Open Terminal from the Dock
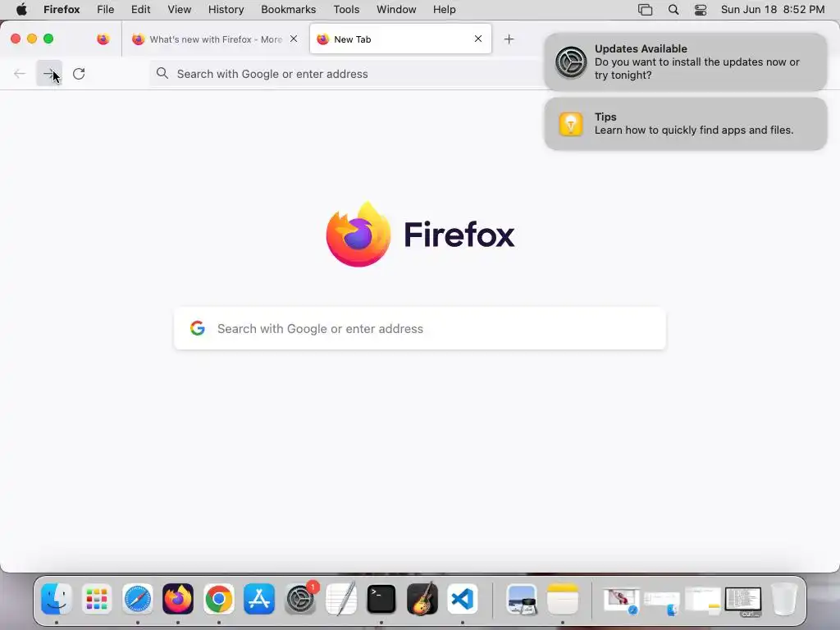This screenshot has width=840, height=630. pos(381,598)
